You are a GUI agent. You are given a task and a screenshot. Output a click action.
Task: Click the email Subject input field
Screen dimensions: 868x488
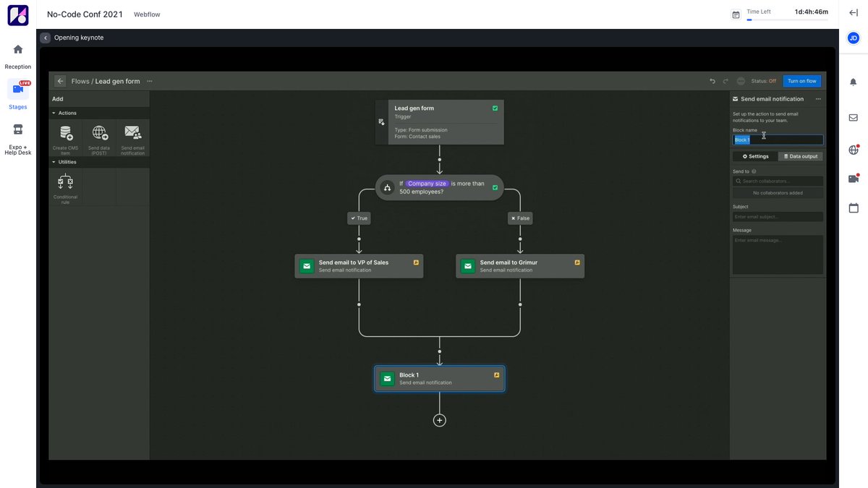(x=778, y=217)
